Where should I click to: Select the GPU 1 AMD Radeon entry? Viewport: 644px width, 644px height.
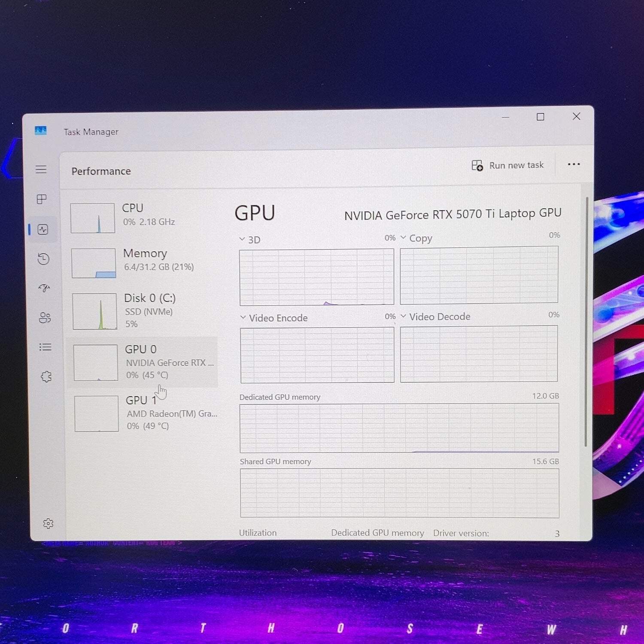[x=144, y=413]
